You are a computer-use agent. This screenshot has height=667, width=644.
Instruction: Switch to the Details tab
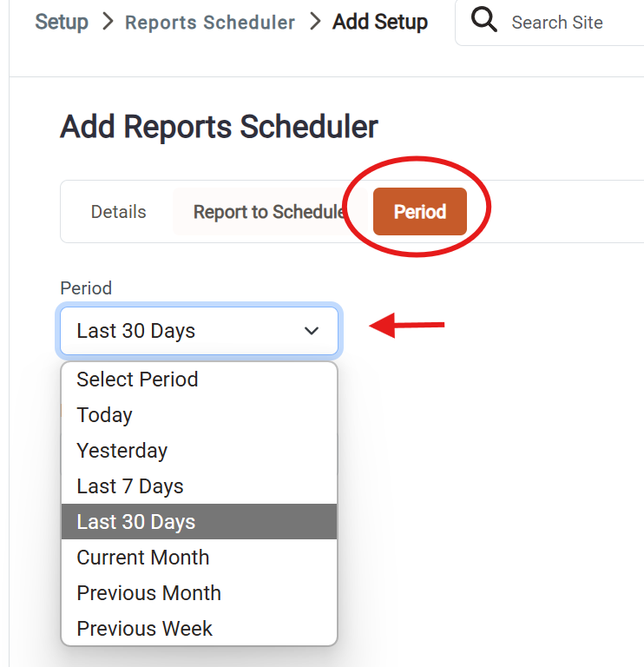(x=119, y=212)
